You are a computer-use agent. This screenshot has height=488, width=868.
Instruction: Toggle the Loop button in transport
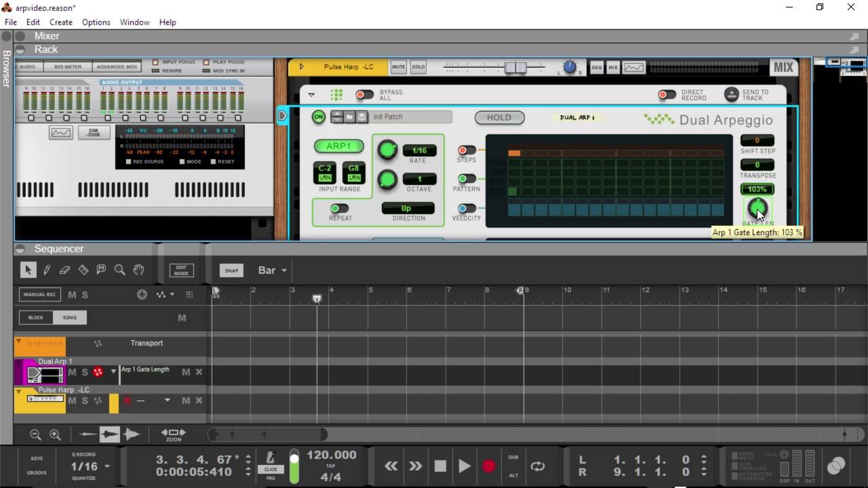[538, 466]
